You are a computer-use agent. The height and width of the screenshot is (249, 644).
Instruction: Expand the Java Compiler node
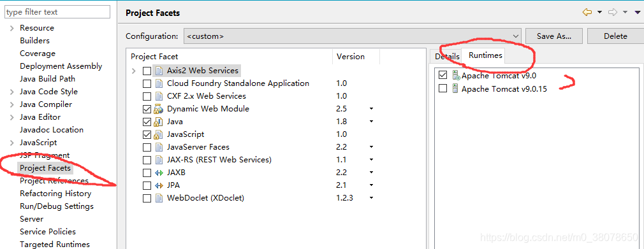pos(12,104)
